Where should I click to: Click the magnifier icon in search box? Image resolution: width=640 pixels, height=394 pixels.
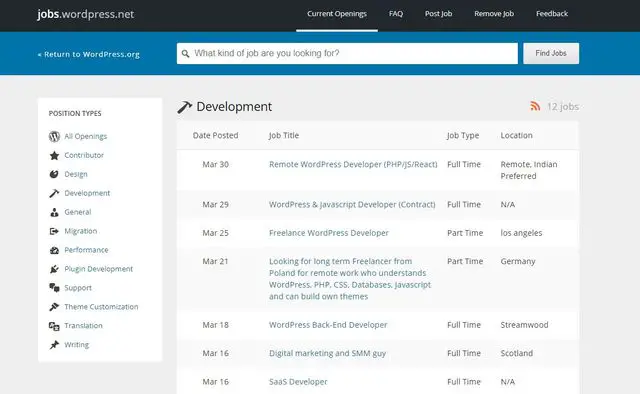click(185, 53)
